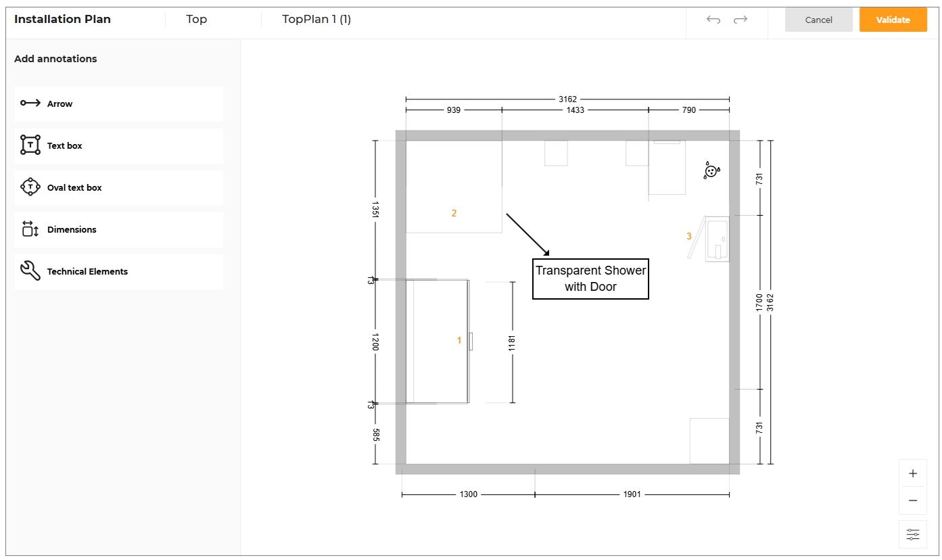Click the 585 dimension value
The image size is (942, 560).
(375, 434)
